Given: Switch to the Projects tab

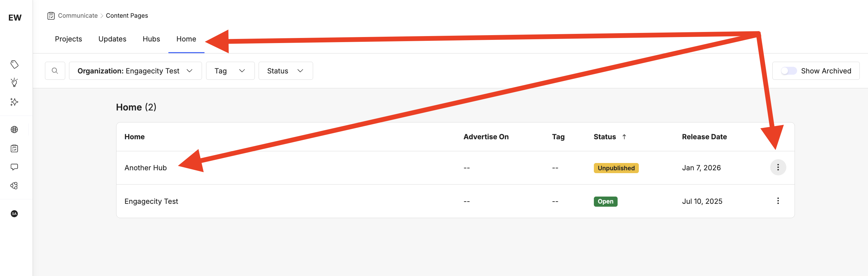Looking at the screenshot, I should click(68, 39).
